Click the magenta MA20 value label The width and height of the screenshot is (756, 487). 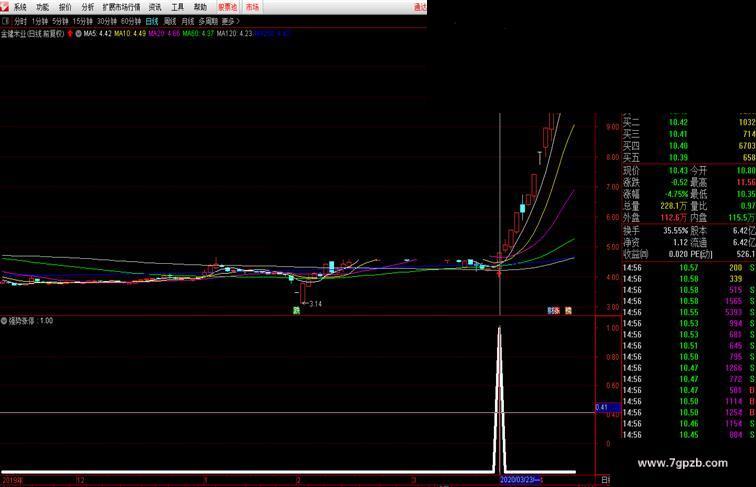[164, 34]
